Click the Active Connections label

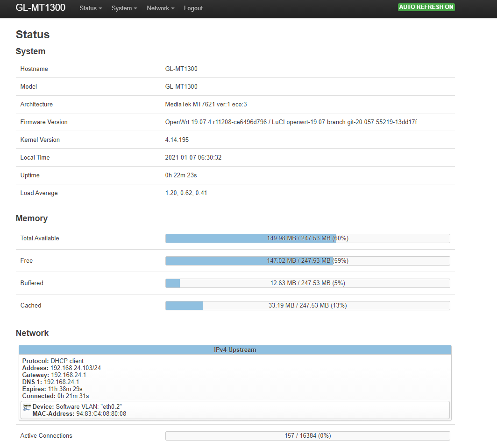click(46, 436)
